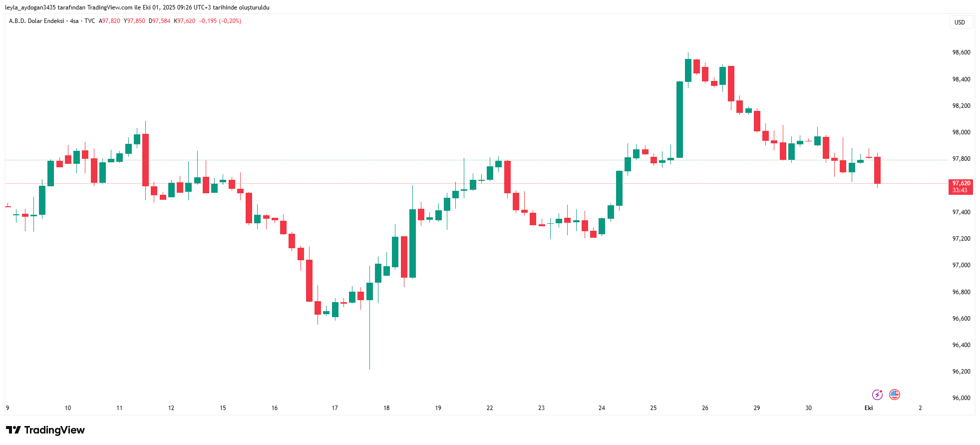The height and width of the screenshot is (445, 980).
Task: Click the 4sa interval label in the legend
Action: point(74,21)
